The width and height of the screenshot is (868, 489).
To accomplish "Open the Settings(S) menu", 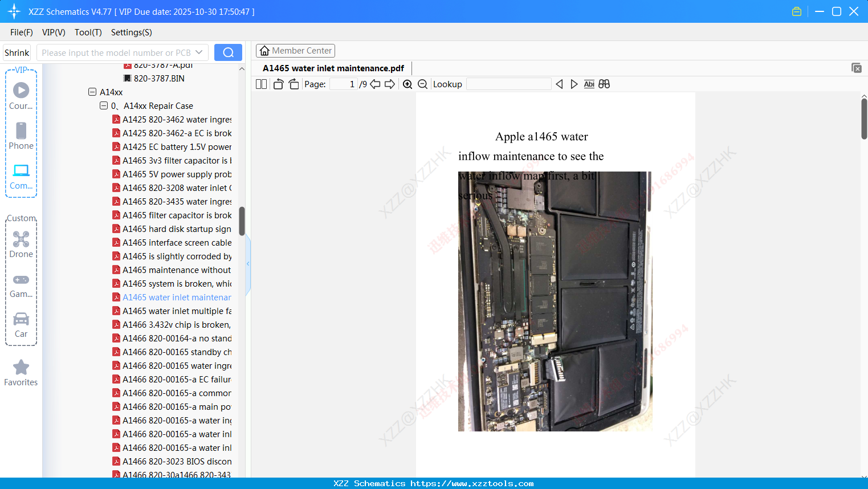I will [132, 32].
